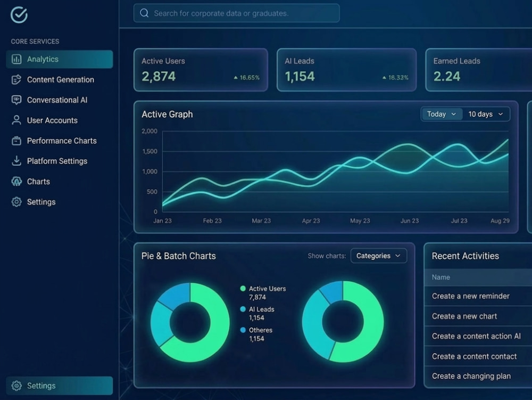Click the Settings gear icon under Charts
Screen dimensions: 532x400
coord(16,202)
